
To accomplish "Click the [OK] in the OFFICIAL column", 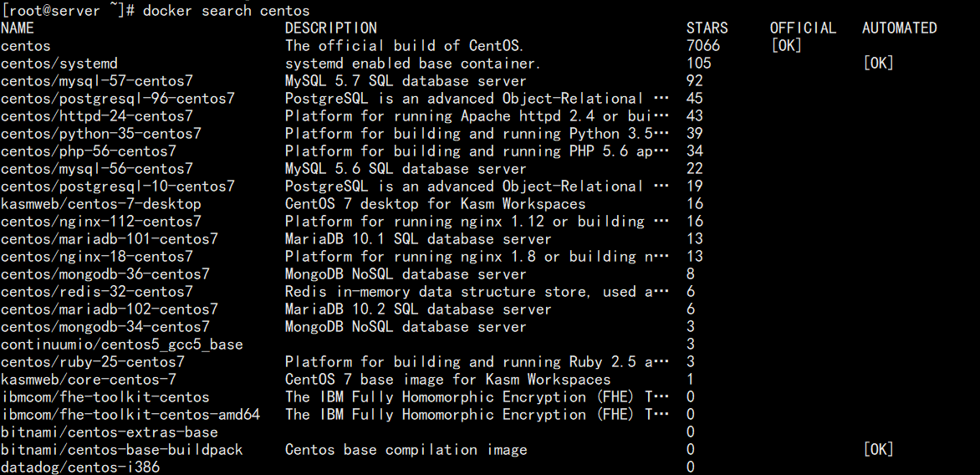I will point(786,46).
